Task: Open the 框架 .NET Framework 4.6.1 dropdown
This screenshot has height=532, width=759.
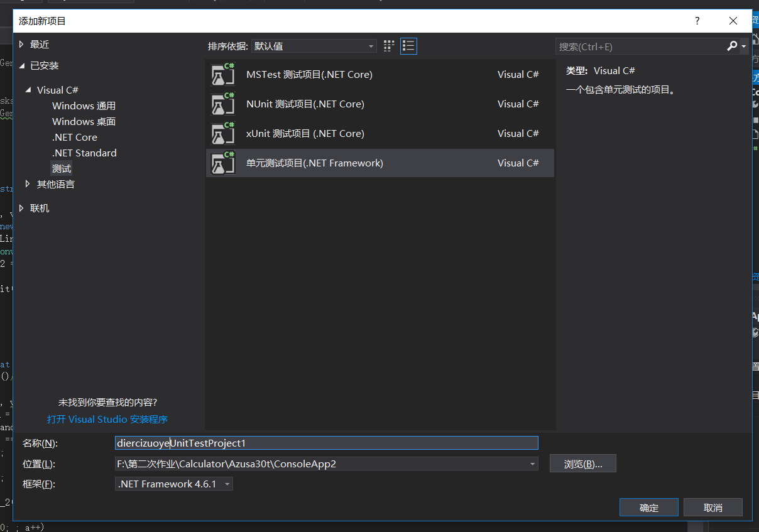Action: [x=174, y=484]
